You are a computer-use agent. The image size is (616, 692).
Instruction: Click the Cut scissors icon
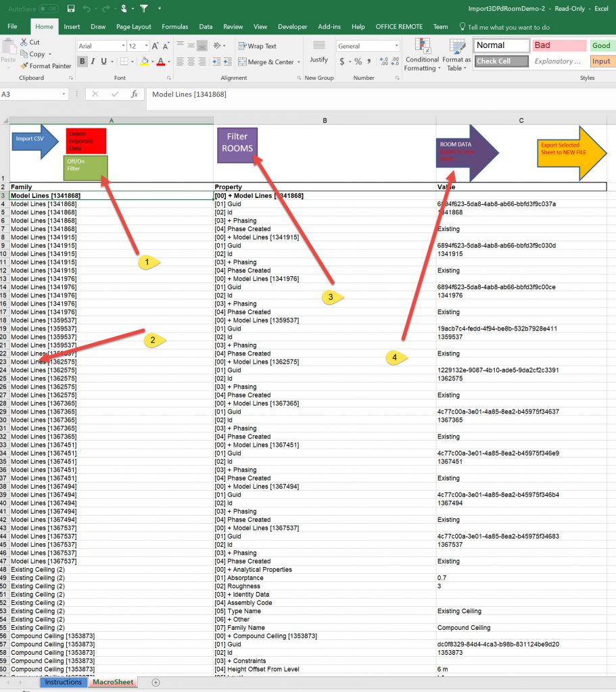coord(24,42)
